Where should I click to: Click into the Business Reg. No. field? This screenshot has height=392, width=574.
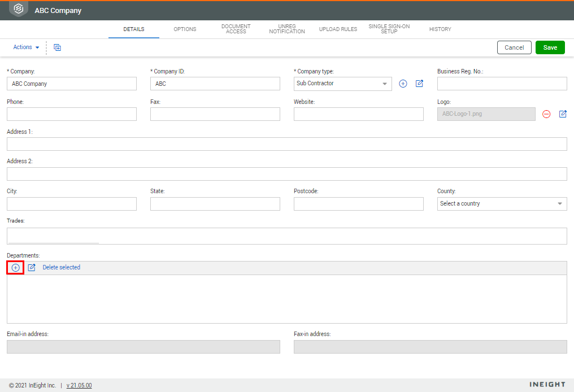[x=502, y=84]
